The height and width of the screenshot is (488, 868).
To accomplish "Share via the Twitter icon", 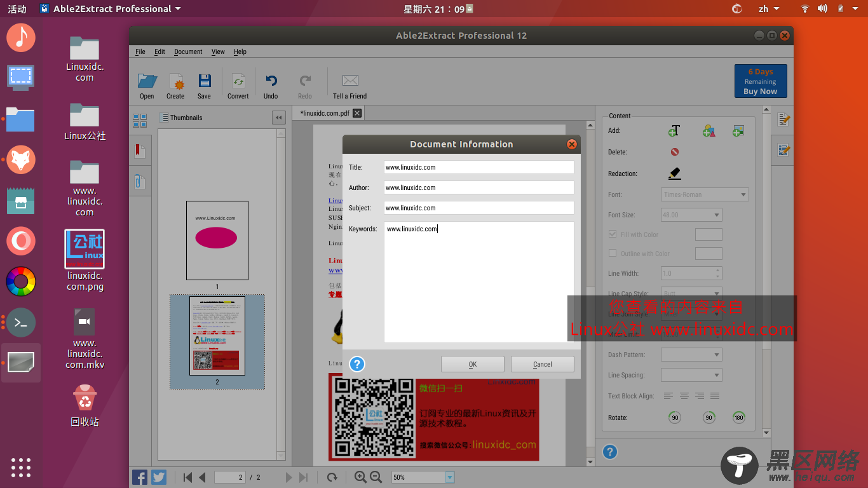I will click(159, 477).
